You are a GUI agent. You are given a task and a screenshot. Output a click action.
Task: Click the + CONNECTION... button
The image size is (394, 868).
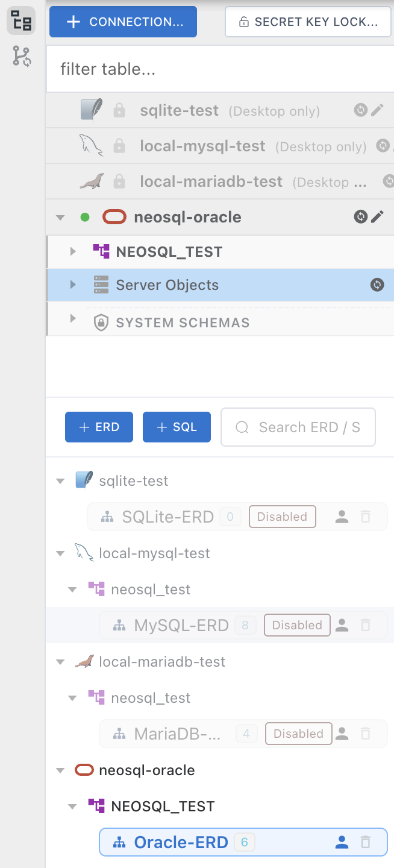(x=123, y=22)
